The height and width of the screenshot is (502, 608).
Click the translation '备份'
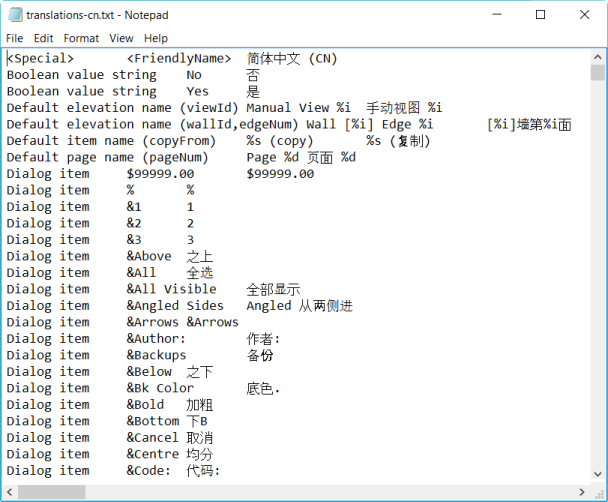pos(260,355)
